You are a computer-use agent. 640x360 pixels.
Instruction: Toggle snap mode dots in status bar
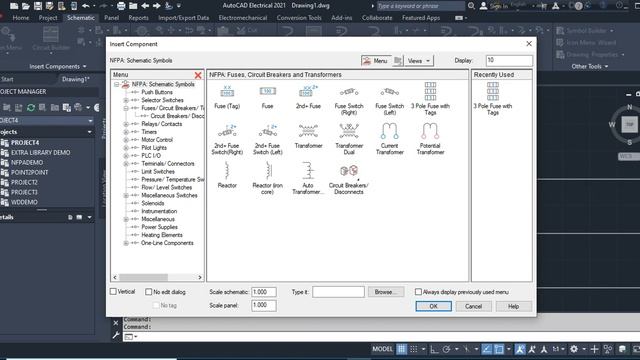(x=413, y=349)
